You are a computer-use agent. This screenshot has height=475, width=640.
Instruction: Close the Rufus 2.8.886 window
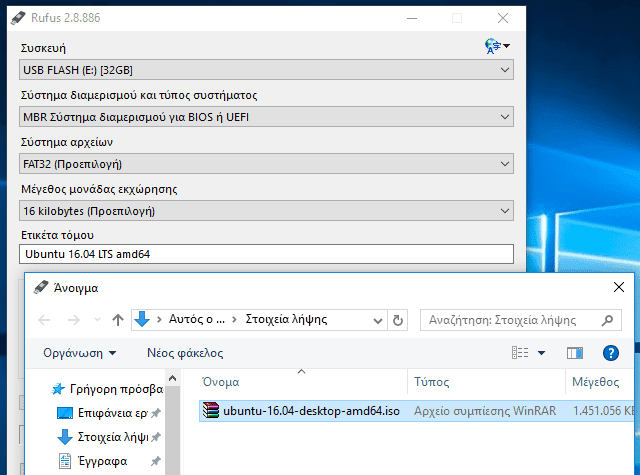(503, 18)
